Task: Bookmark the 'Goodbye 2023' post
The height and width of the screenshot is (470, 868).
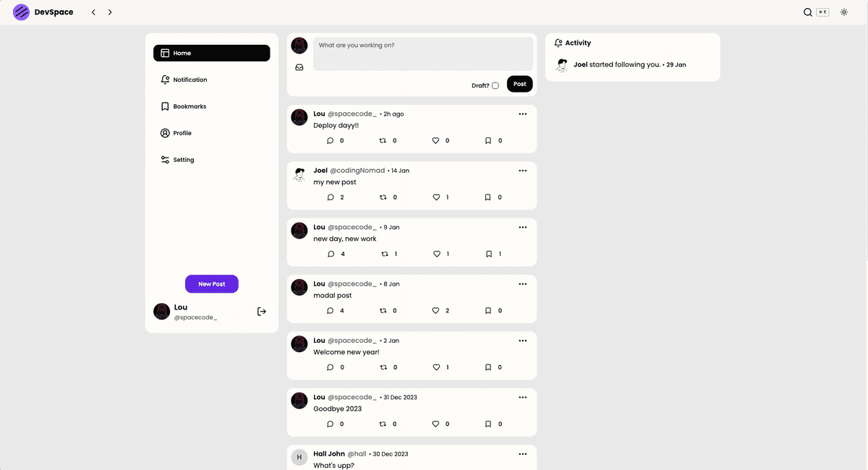Action: pos(488,424)
